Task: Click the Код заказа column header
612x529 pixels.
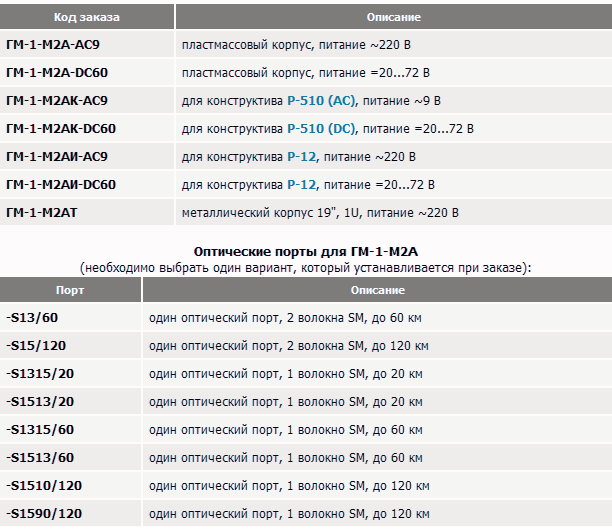Action: pos(87,17)
